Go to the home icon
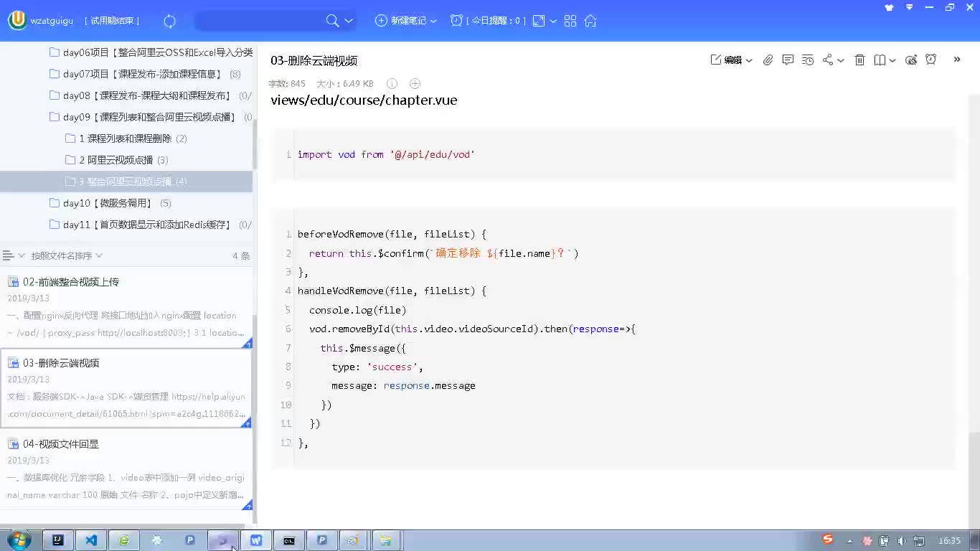Viewport: 980px width, 551px height. click(590, 21)
